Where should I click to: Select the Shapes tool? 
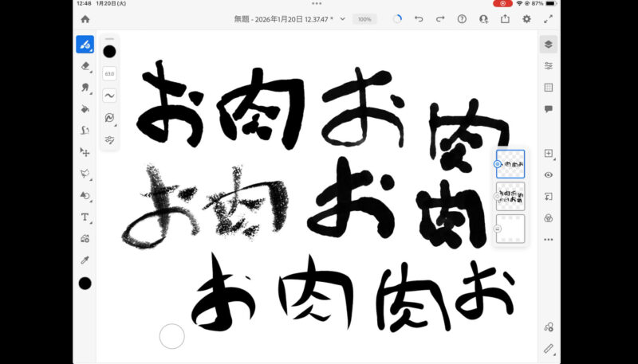click(x=85, y=195)
